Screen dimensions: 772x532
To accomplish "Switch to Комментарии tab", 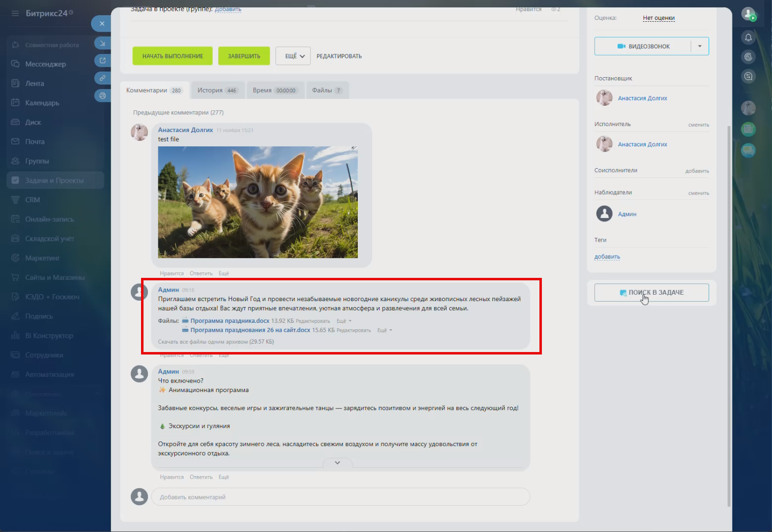I will (154, 90).
